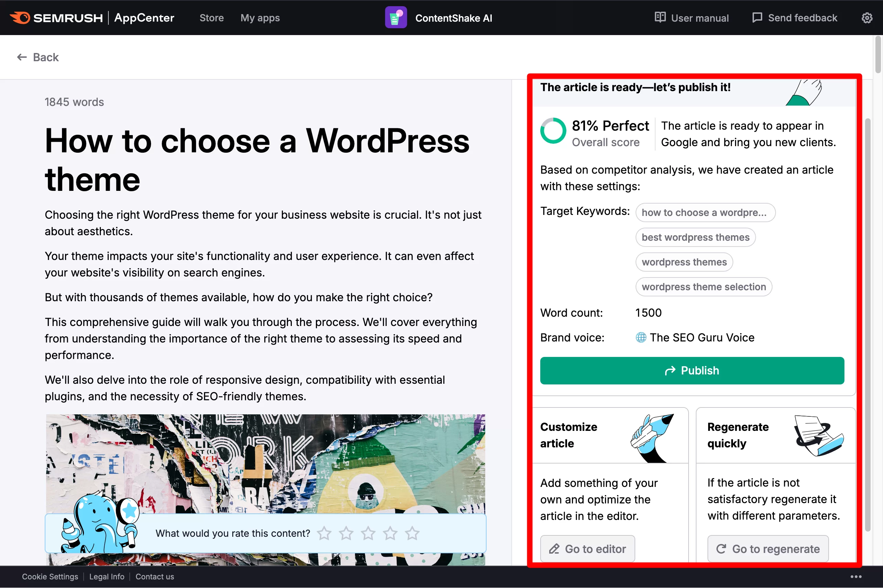Click the publish arrow icon on button
Viewport: 883px width, 588px height.
670,370
